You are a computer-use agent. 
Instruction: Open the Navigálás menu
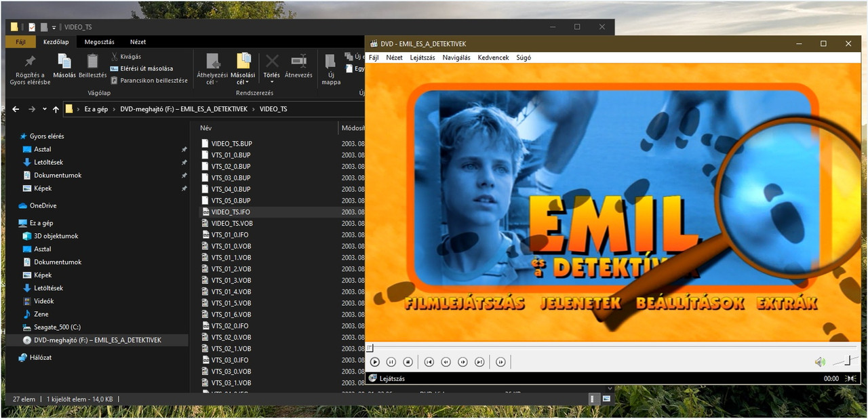pyautogui.click(x=456, y=58)
